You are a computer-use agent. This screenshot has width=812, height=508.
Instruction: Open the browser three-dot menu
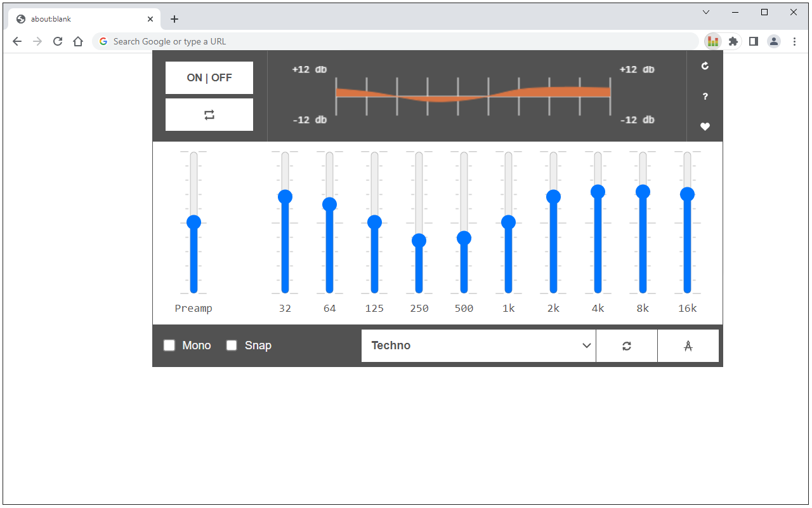coord(795,41)
